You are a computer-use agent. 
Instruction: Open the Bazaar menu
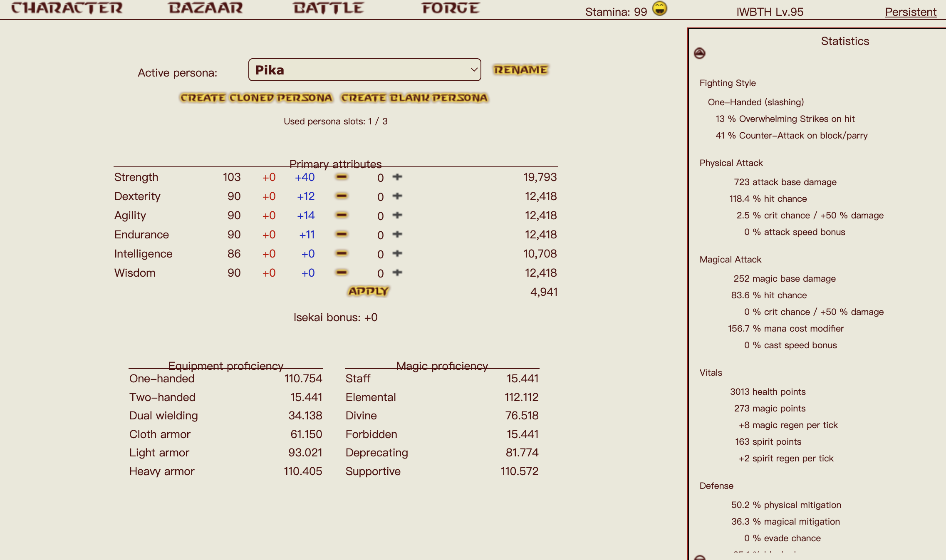pyautogui.click(x=206, y=8)
